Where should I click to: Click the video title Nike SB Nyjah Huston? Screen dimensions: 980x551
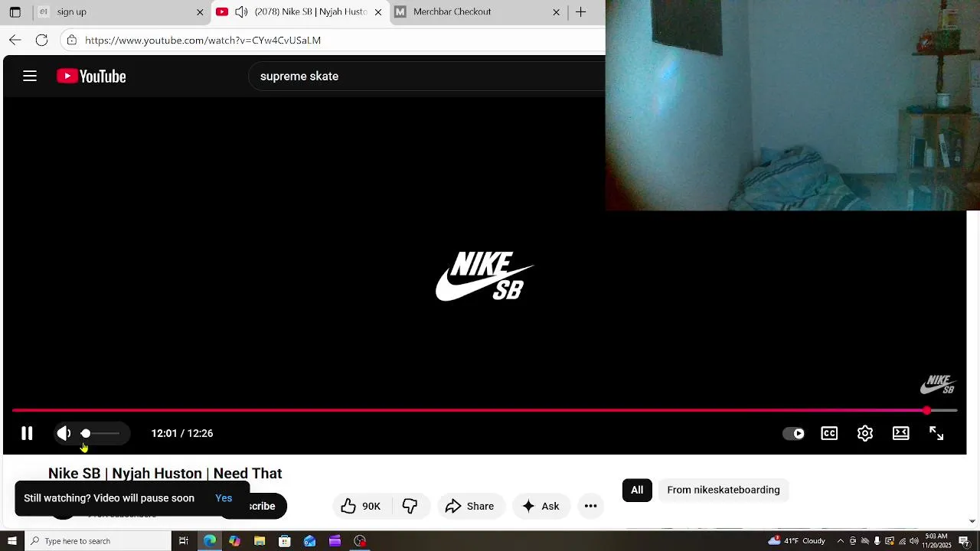(x=165, y=474)
